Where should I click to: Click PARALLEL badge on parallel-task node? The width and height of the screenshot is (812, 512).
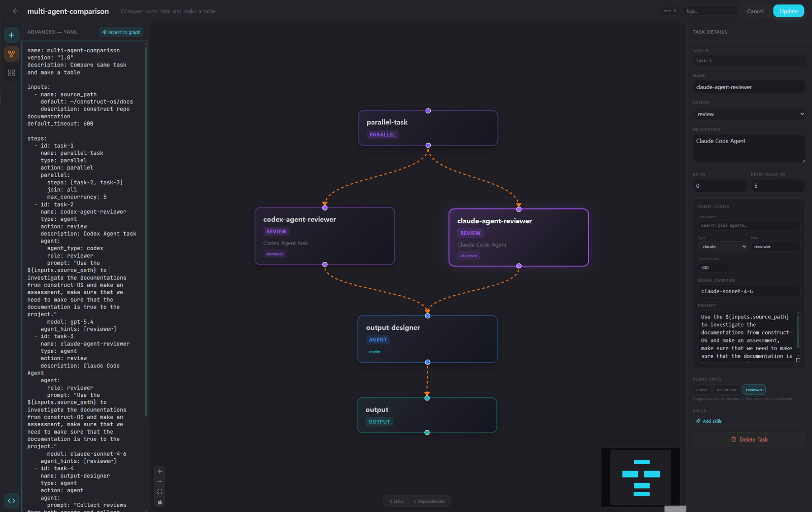(x=382, y=134)
